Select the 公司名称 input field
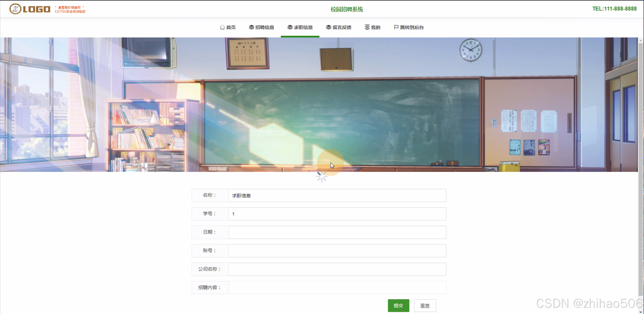644x314 pixels. 337,269
